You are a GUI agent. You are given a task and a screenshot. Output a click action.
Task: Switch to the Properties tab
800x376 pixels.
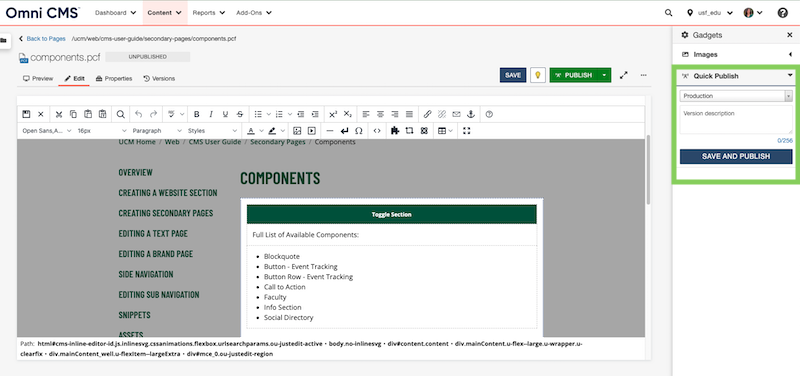tap(114, 79)
